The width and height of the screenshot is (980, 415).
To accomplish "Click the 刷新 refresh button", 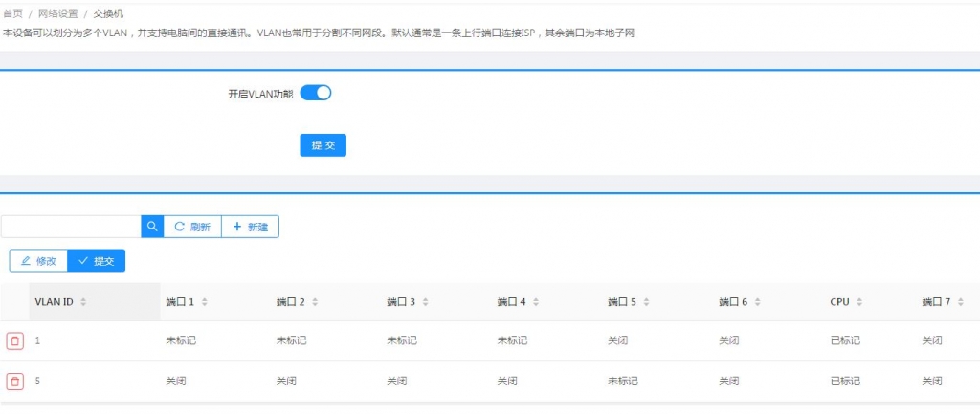I will [x=192, y=227].
